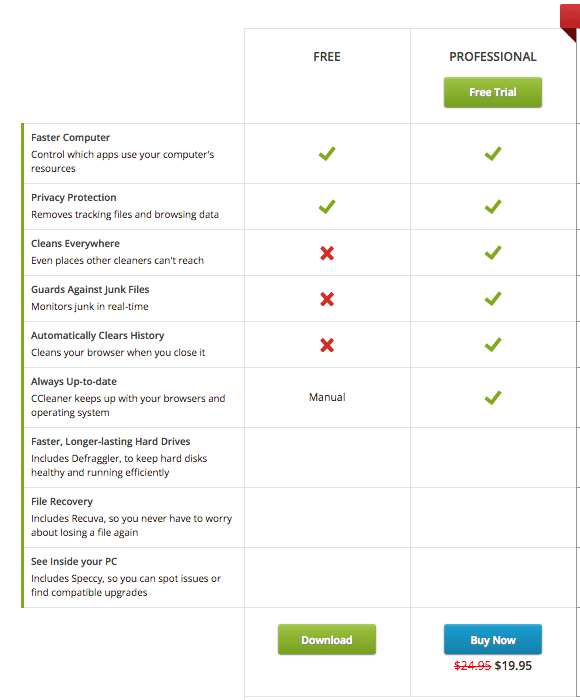Screen dimensions: 580x700
Task: Click the Free Trial button
Action: point(492,92)
